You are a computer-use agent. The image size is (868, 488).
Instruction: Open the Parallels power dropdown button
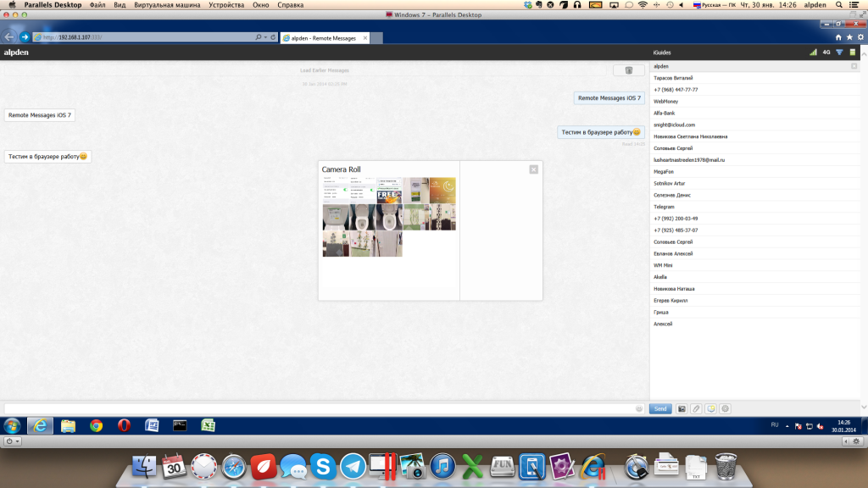(x=12, y=441)
